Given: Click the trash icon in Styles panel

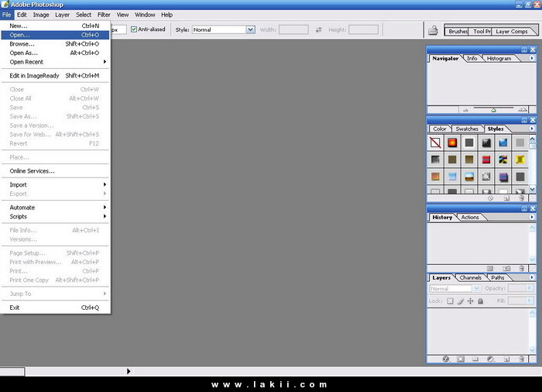Looking at the screenshot, I should pyautogui.click(x=522, y=198).
